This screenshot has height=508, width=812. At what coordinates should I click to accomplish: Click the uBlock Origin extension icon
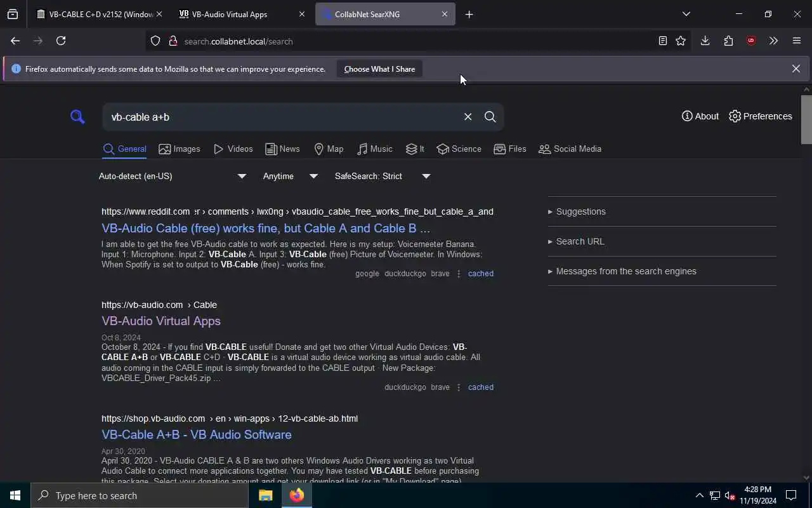point(751,41)
